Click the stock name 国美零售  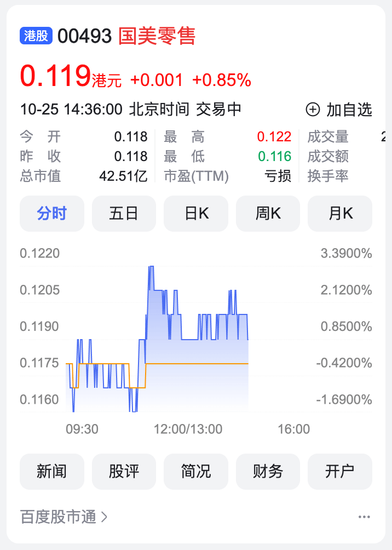(157, 36)
